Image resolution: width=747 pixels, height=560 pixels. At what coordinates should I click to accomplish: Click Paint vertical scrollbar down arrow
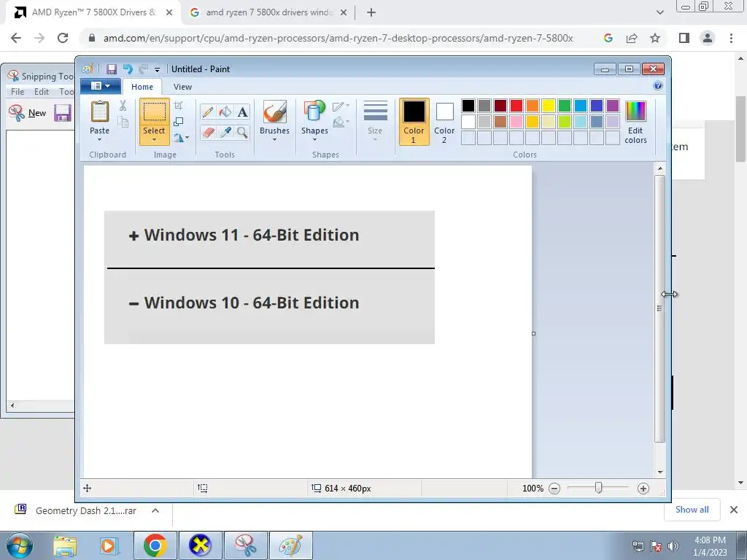(660, 472)
